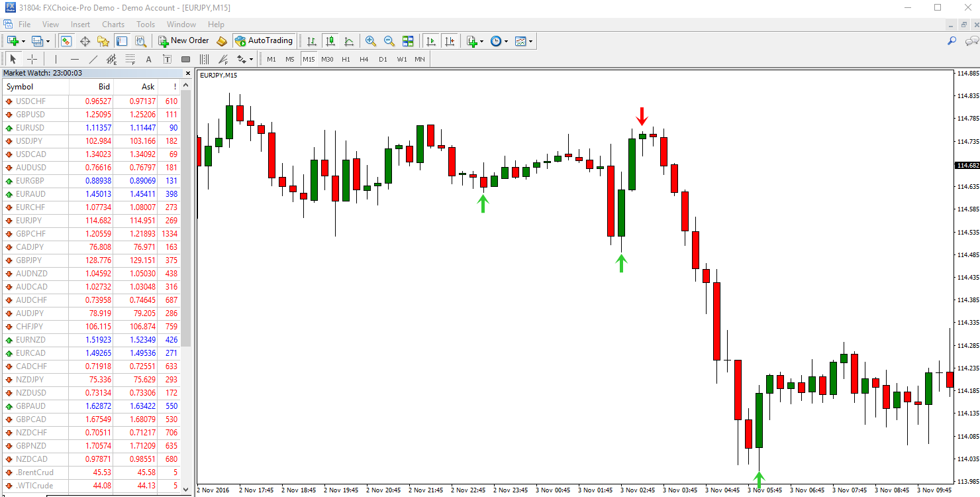Click the Symbol column header

point(36,87)
